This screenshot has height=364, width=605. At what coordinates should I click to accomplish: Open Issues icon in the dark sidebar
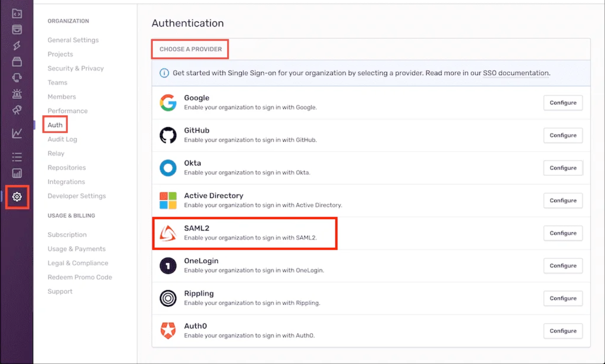pos(17,29)
